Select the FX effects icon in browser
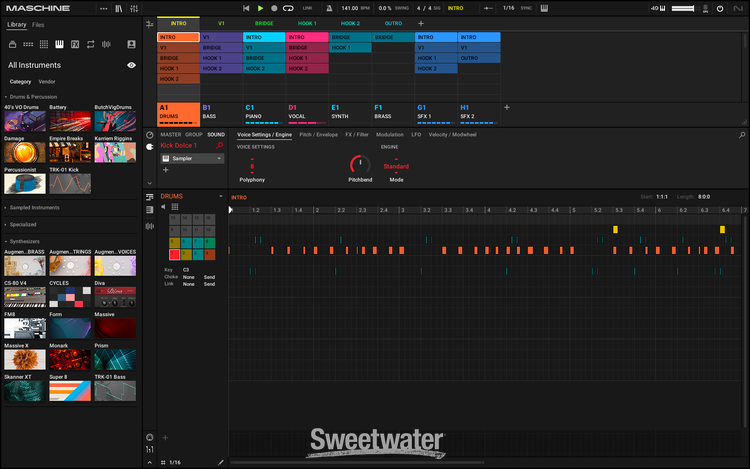The image size is (750, 469). click(x=75, y=44)
